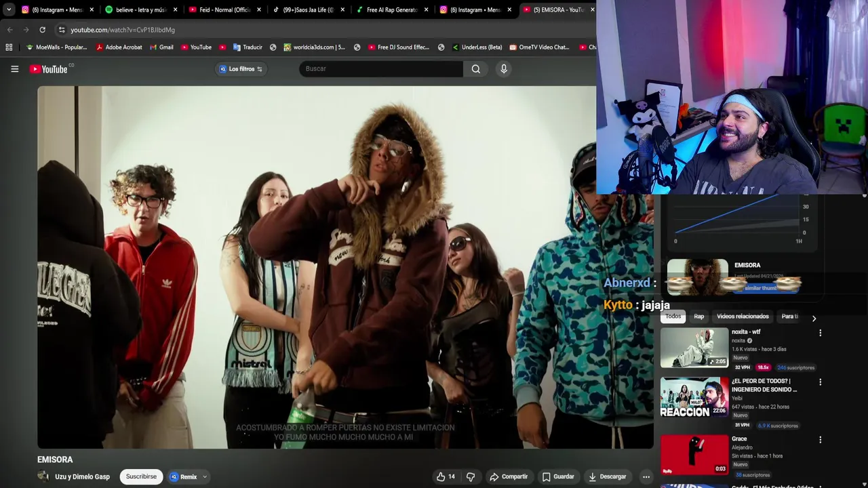Click the Compartir share button
The image size is (868, 488).
509,476
